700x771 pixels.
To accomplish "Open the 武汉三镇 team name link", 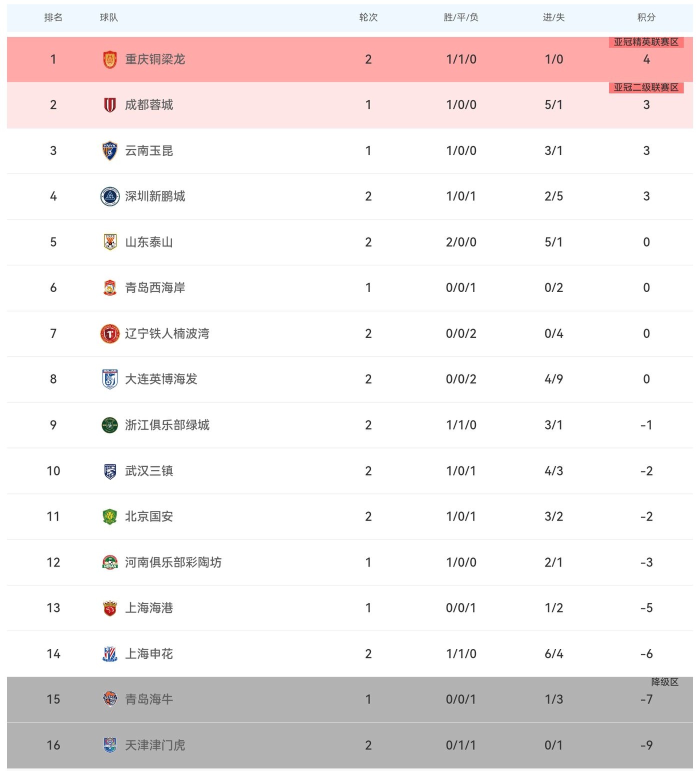I will 149,471.
